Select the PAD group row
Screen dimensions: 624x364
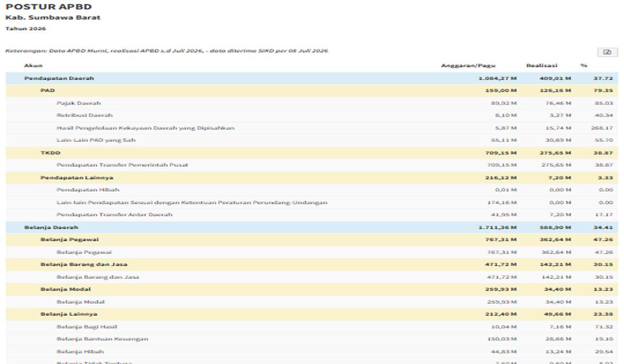click(x=312, y=90)
